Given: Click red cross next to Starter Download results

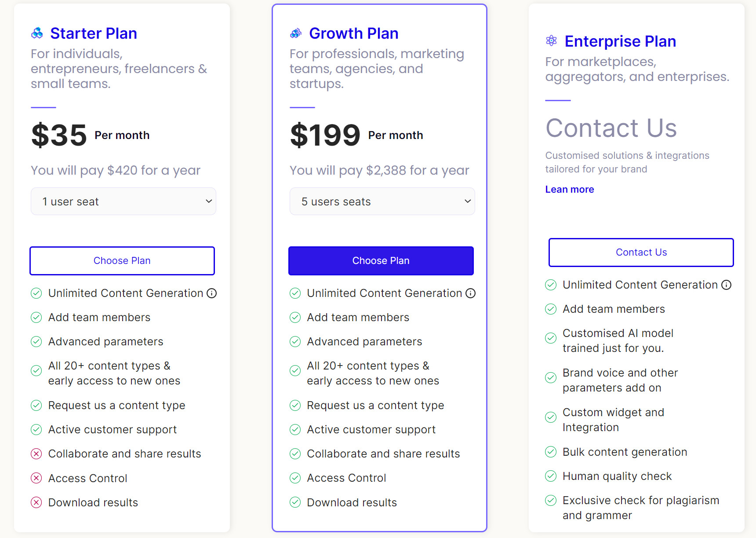Looking at the screenshot, I should tap(36, 502).
